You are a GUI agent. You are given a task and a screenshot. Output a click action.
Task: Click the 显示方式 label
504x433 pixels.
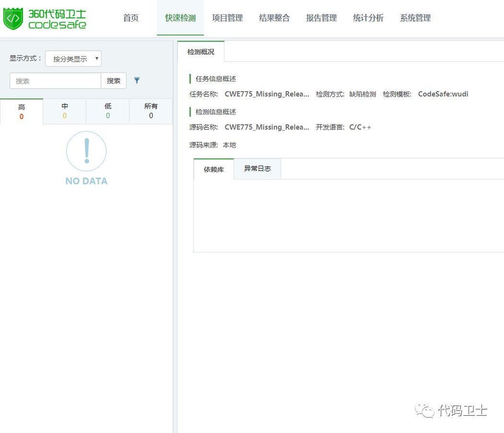[25, 58]
